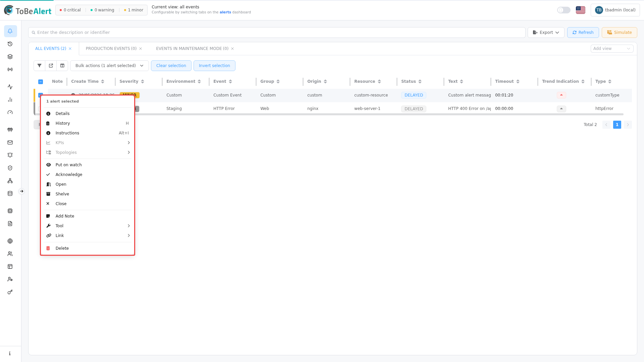644x362 pixels.
Task: Open the Export dropdown
Action: point(546,33)
